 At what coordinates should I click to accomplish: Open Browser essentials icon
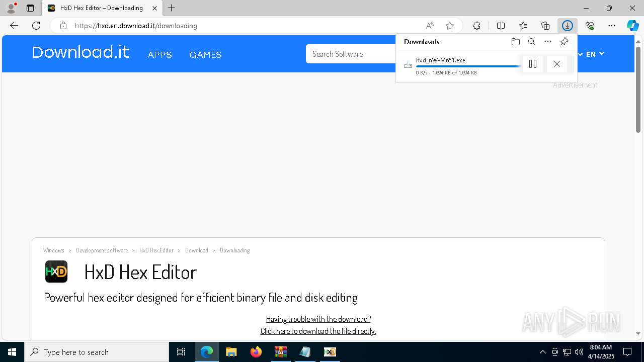(x=590, y=26)
